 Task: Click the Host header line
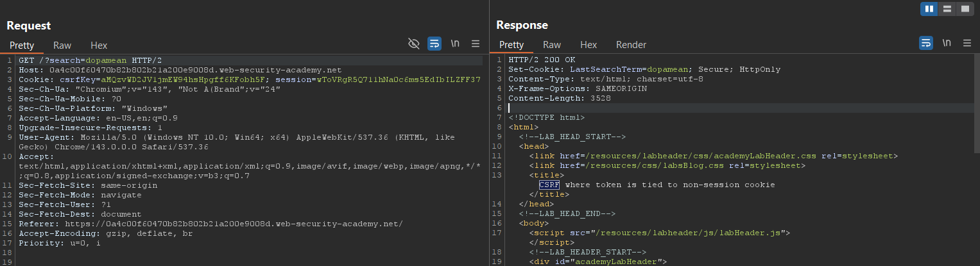(x=180, y=70)
